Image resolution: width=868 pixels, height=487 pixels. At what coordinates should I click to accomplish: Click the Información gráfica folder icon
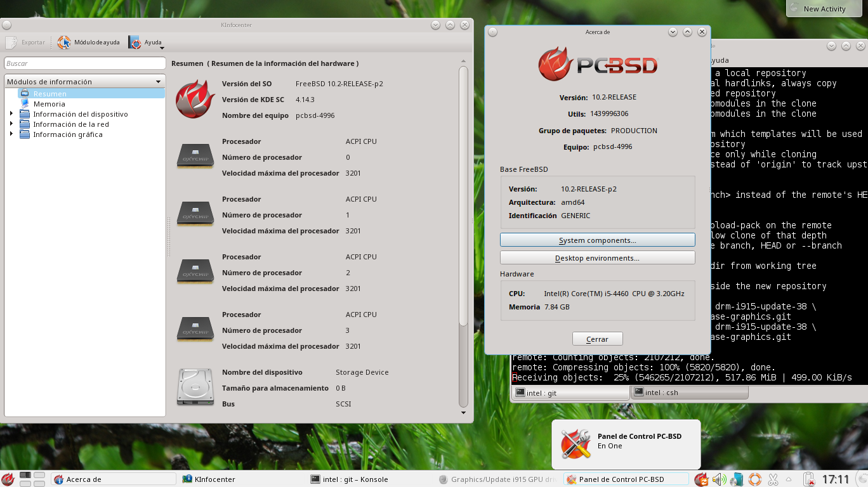tap(25, 134)
